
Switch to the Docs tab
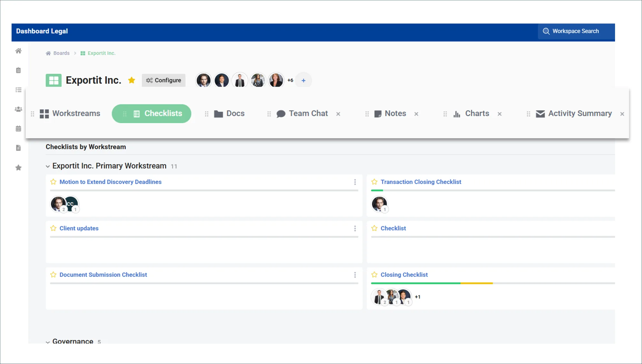coord(229,114)
